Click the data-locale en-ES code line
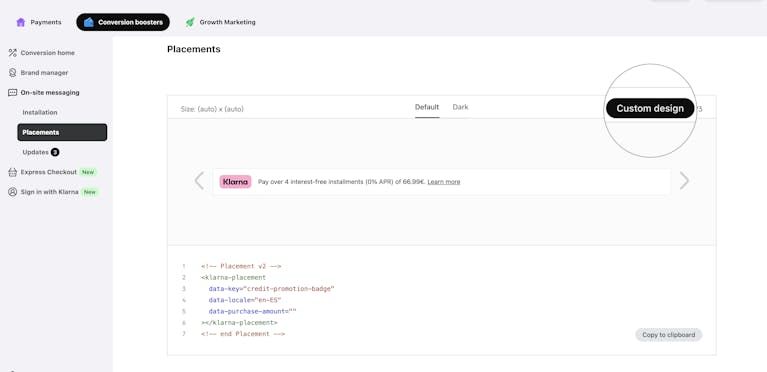Viewport: 767px width, 372px height. [x=245, y=300]
